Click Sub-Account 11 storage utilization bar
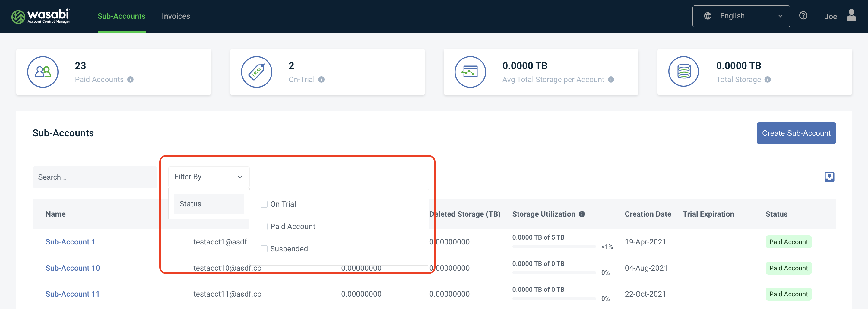 pyautogui.click(x=554, y=298)
